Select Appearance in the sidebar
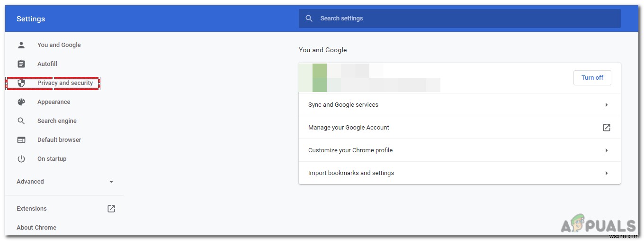The width and height of the screenshot is (644, 241). (x=54, y=102)
